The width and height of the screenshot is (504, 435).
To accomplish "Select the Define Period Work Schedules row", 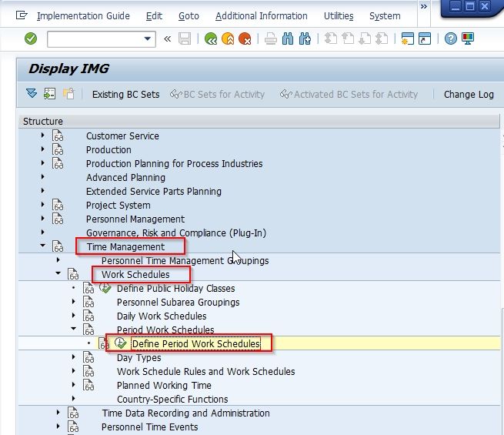I will coord(259,343).
